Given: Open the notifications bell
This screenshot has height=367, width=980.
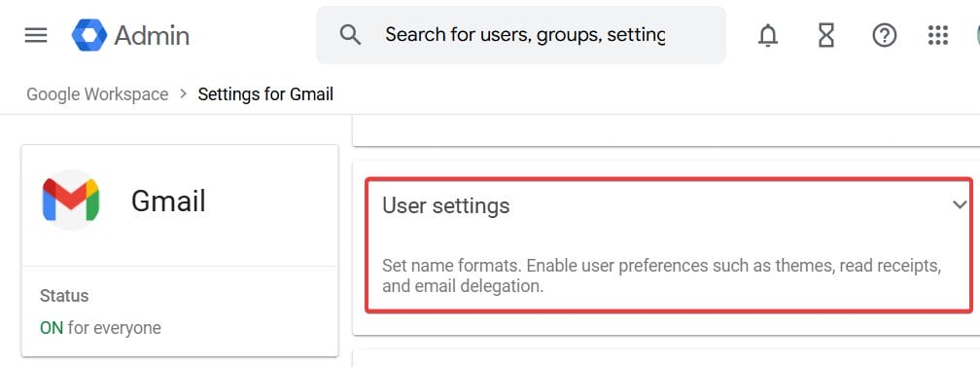Looking at the screenshot, I should (767, 36).
